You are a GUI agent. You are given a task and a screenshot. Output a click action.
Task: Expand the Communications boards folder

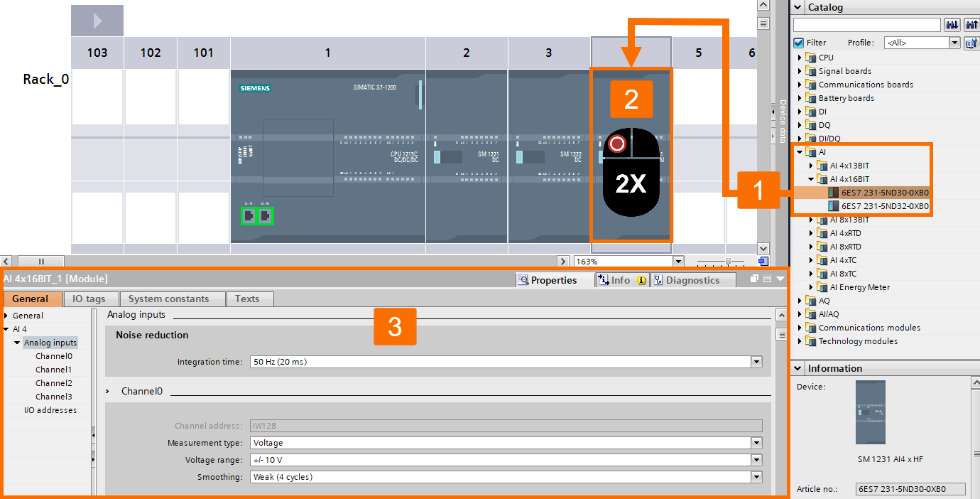coord(800,85)
